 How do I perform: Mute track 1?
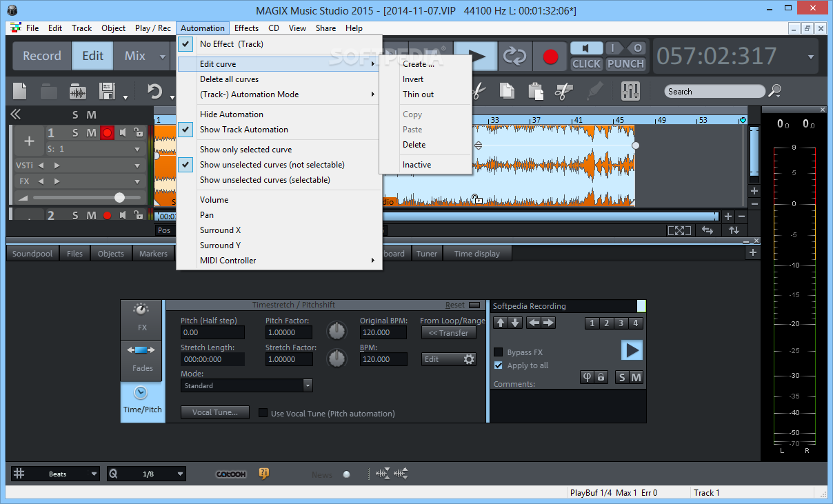pos(91,132)
